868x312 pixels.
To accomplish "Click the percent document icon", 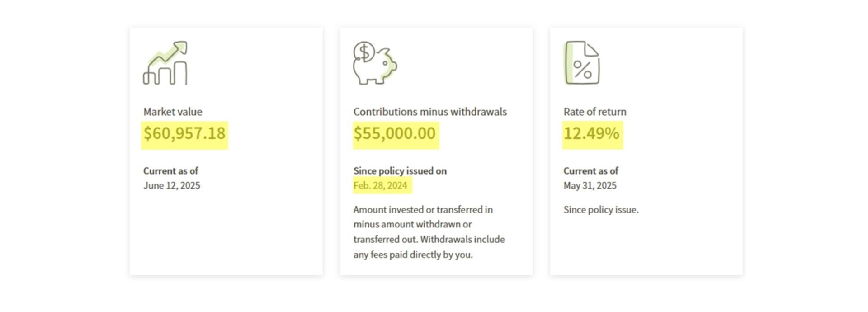I will 582,63.
